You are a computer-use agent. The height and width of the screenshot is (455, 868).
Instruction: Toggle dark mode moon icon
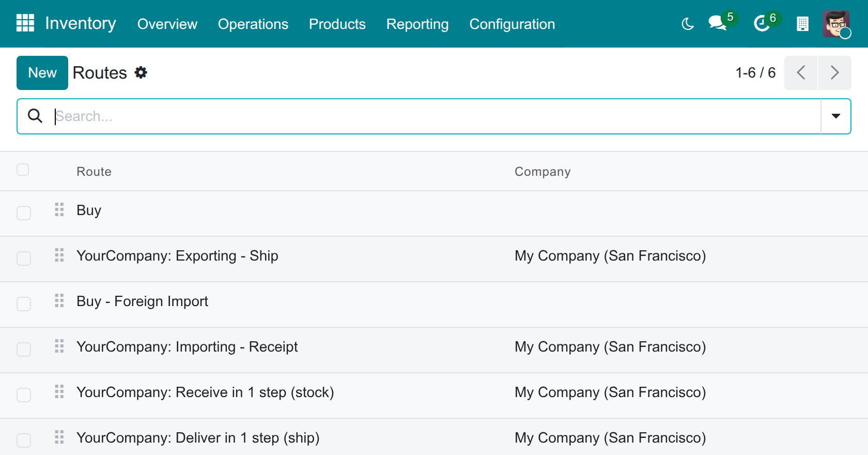tap(688, 24)
